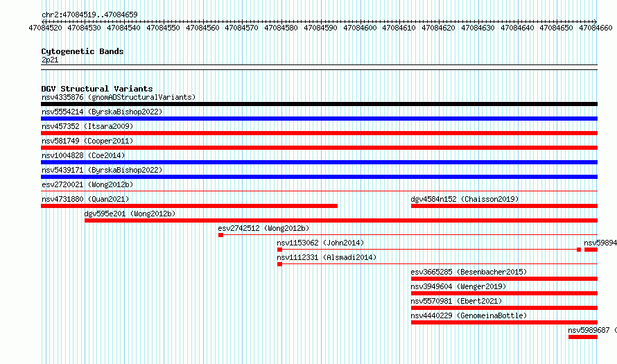Click ruler position 47084600

coord(360,28)
